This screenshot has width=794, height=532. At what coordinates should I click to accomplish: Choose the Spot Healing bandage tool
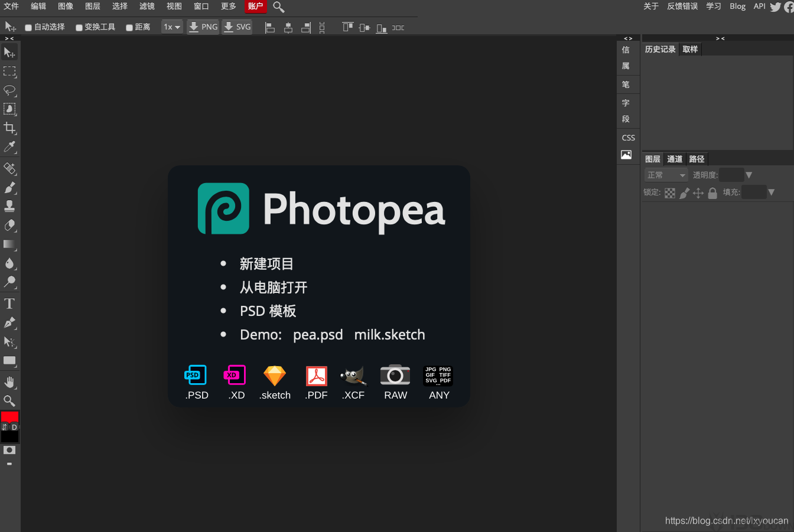[x=9, y=169]
